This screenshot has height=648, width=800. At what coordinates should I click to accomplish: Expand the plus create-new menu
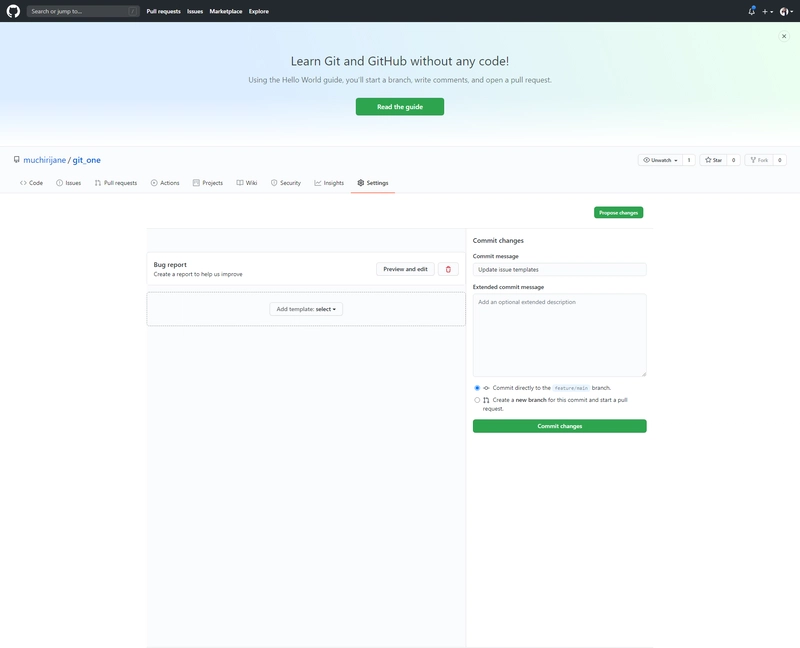(x=767, y=11)
